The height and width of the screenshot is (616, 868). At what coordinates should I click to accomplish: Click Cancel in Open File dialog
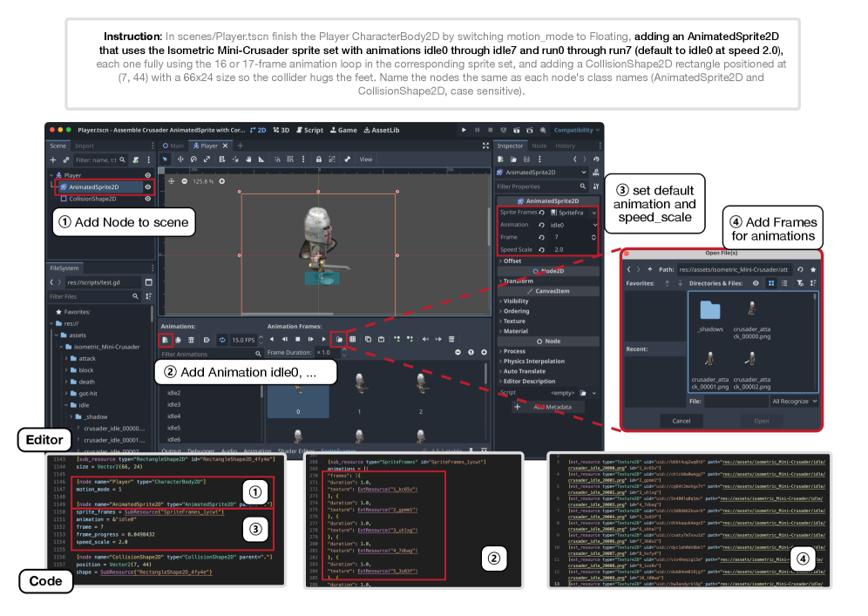(x=681, y=421)
